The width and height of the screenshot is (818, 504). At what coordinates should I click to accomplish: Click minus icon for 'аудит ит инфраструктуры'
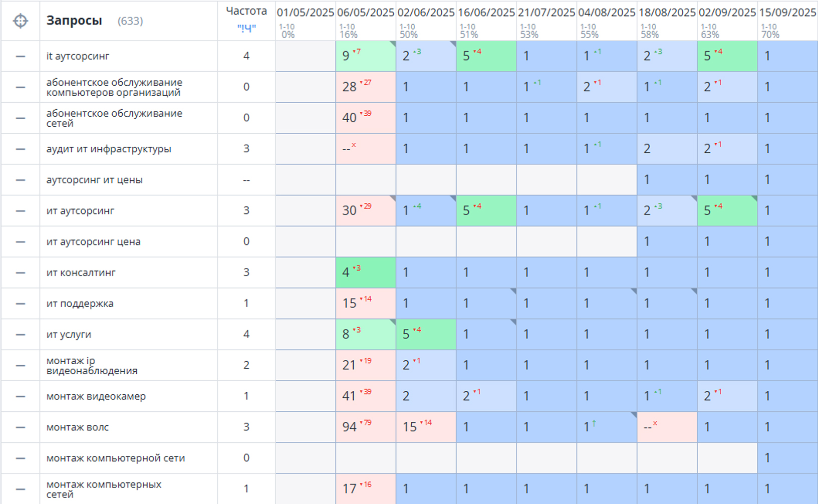coord(21,149)
